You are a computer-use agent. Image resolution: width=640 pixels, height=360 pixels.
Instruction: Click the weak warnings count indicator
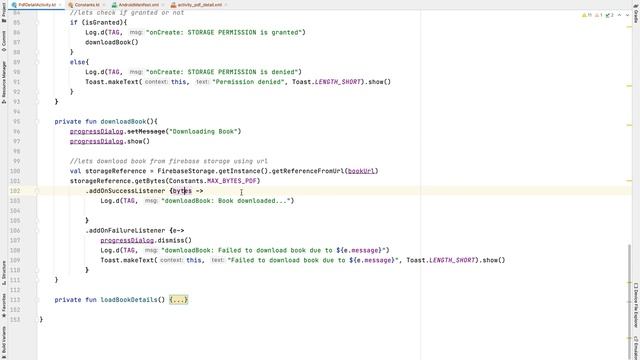coord(598,15)
